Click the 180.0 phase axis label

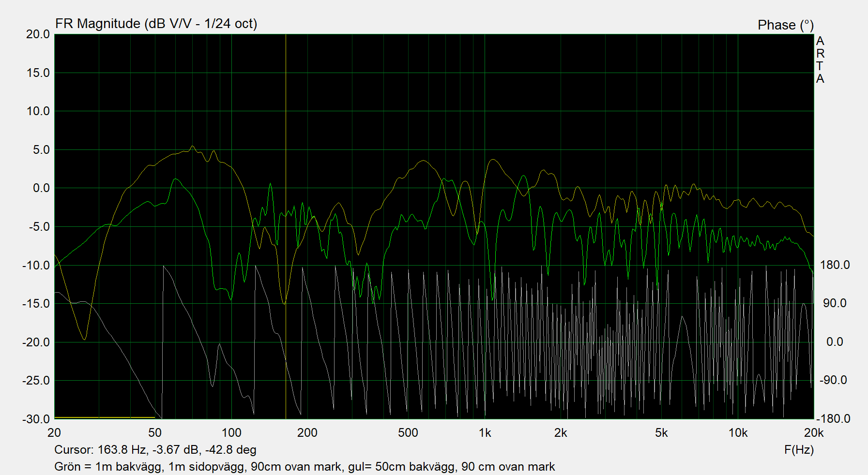835,265
